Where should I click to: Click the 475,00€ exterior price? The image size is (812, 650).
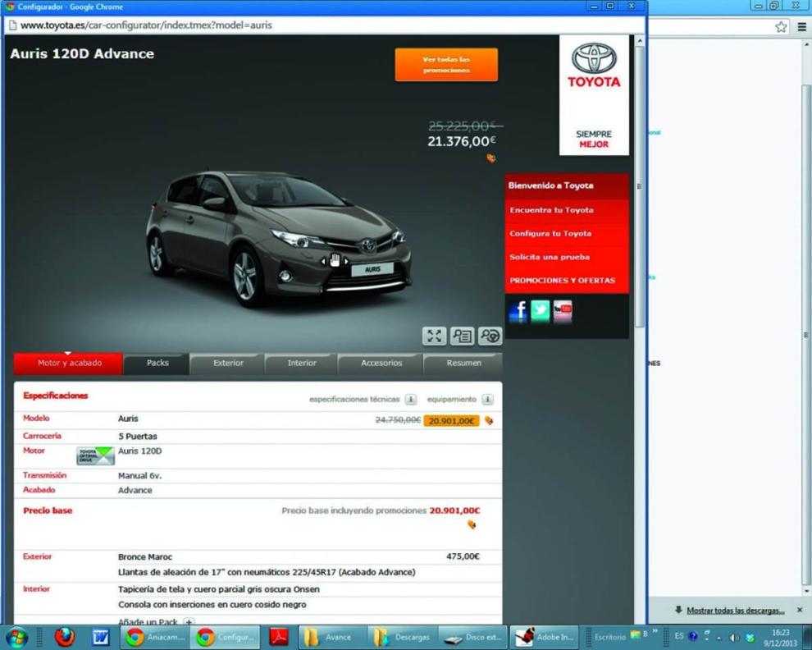click(463, 556)
